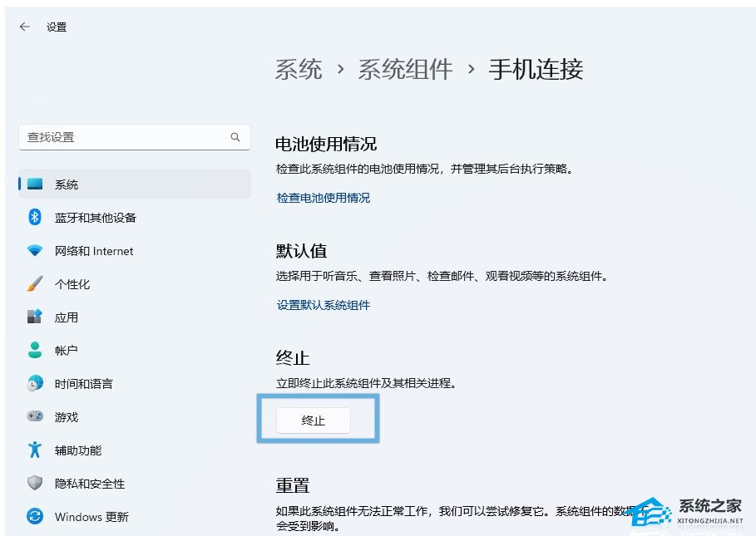The width and height of the screenshot is (756, 536).
Task: Click the Accounts person icon
Action: [x=35, y=351]
